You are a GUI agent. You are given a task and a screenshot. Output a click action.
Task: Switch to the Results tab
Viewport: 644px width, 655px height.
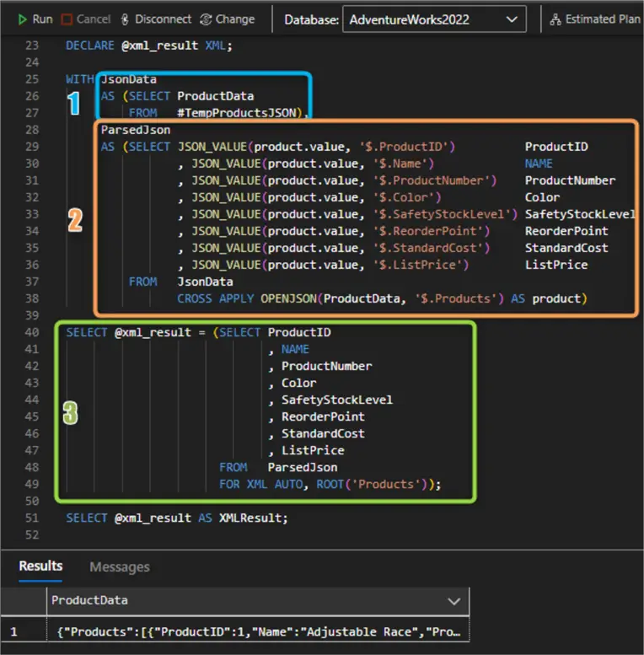(x=40, y=566)
